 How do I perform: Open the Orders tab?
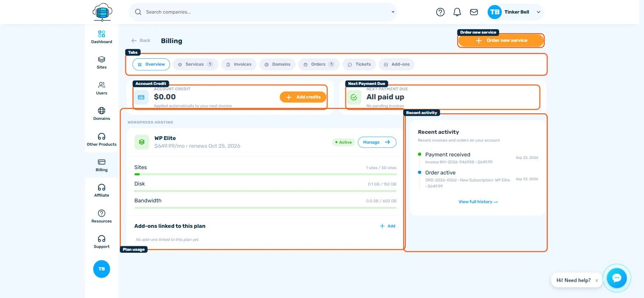[319, 64]
